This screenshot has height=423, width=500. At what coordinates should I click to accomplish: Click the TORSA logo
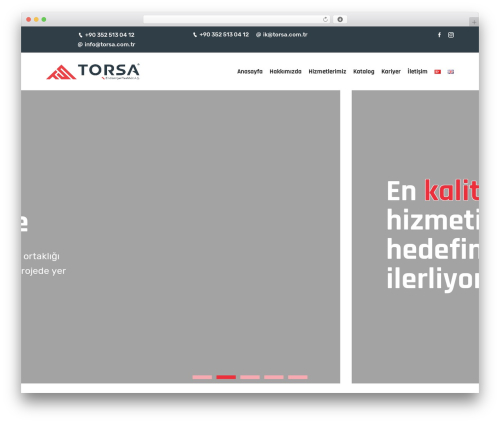[93, 71]
